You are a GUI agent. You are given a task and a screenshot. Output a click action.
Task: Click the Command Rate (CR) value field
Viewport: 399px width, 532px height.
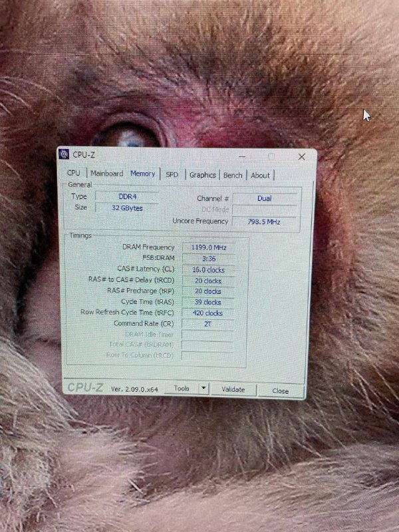[208, 324]
